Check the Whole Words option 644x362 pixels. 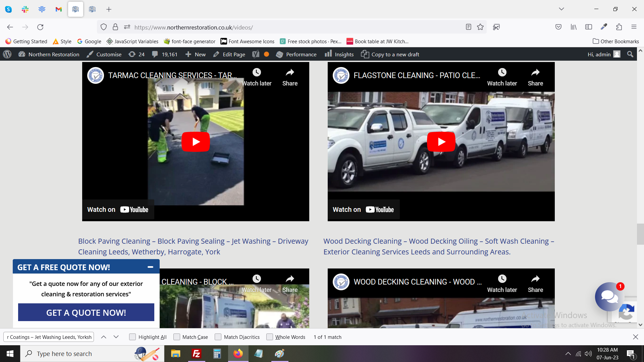270,337
